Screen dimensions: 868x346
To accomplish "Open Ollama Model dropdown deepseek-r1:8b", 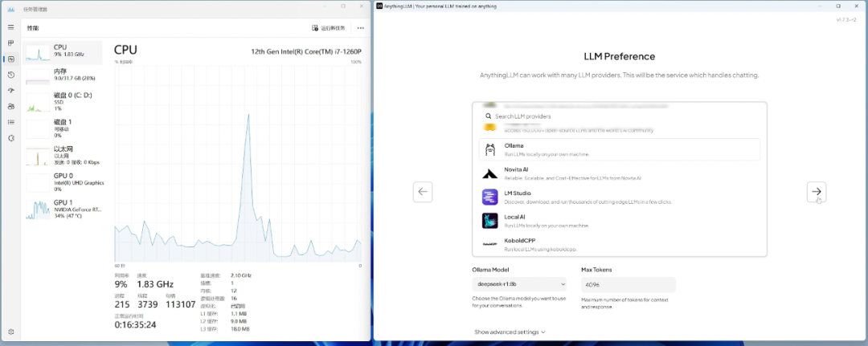I will [x=520, y=285].
